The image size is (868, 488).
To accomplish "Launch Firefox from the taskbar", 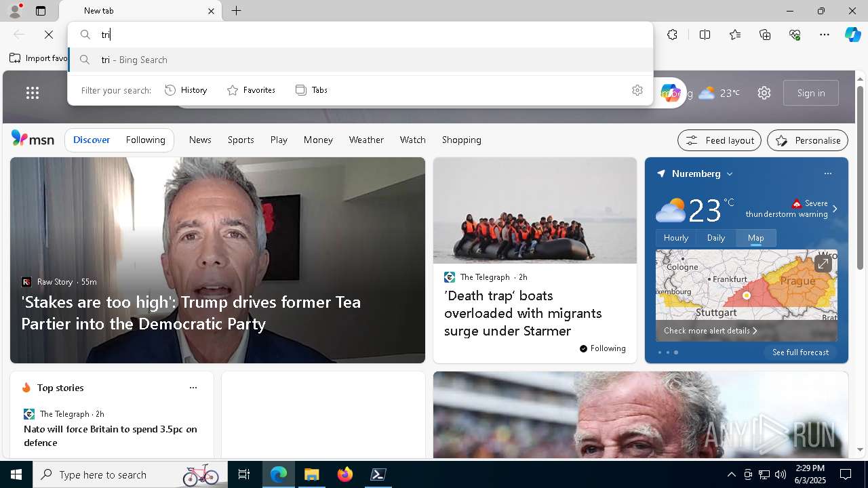I will tap(345, 474).
